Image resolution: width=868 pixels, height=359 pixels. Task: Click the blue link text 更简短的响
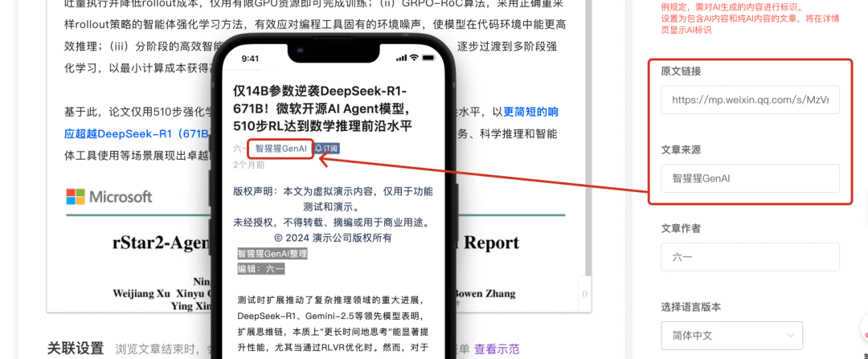pos(531,112)
